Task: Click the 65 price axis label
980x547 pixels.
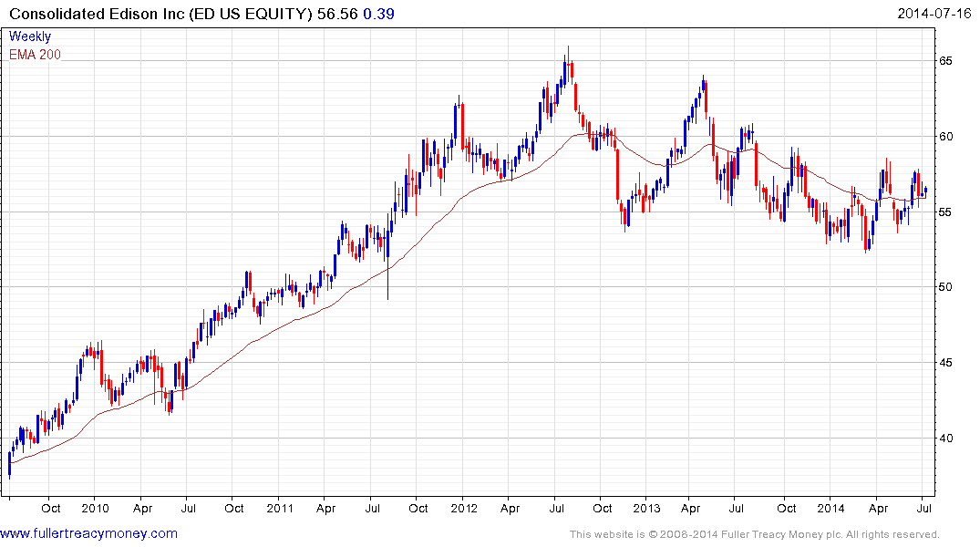Action: (x=945, y=61)
